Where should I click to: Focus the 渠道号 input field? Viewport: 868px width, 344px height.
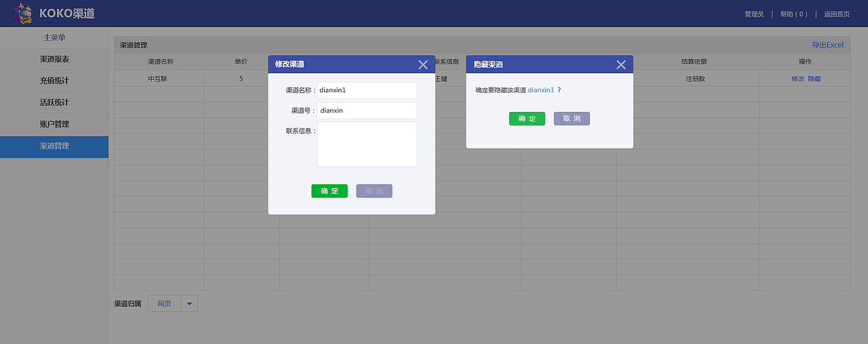coord(367,111)
